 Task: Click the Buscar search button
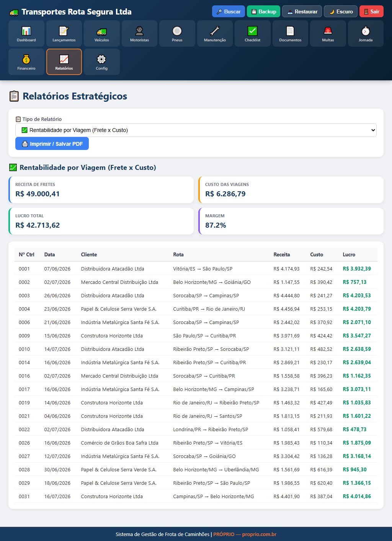(229, 11)
